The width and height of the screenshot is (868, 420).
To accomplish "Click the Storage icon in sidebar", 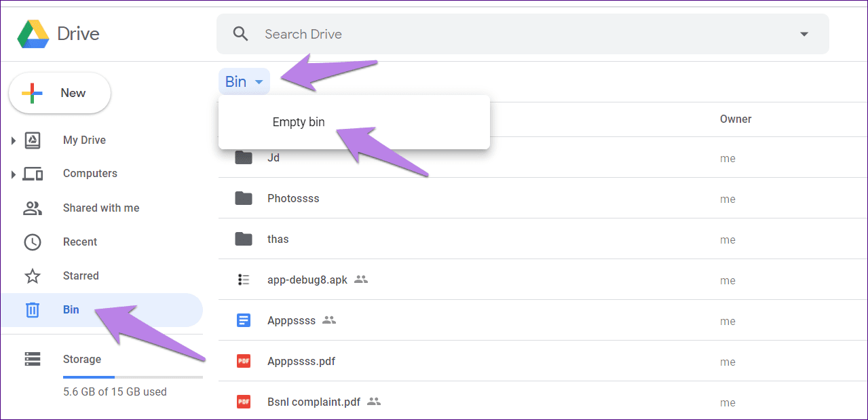I will pos(33,359).
